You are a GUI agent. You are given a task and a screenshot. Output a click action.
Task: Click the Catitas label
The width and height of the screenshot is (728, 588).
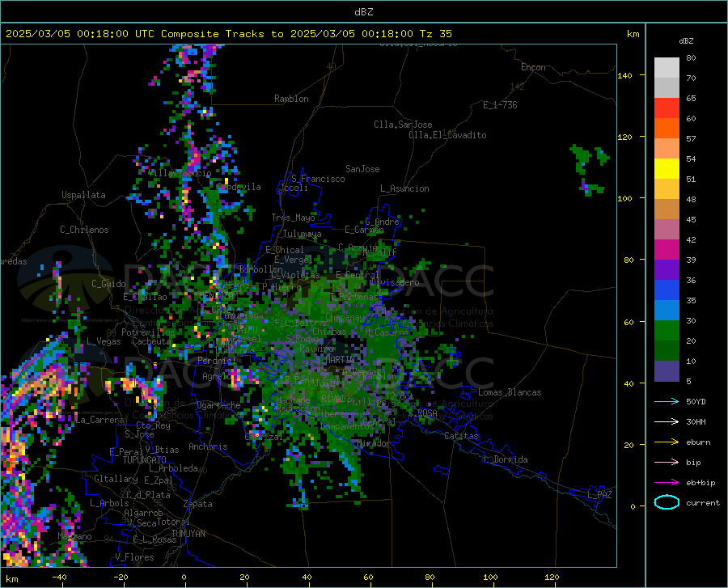(462, 436)
